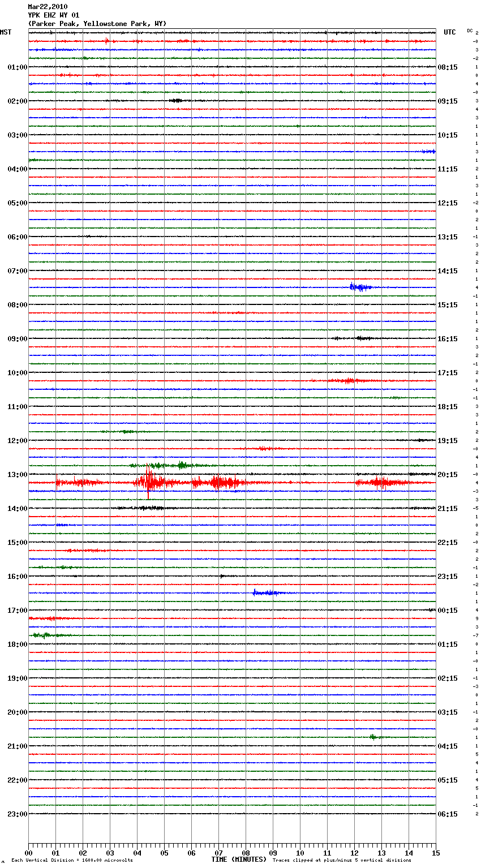Click the 04:15 UTC time label
Viewport: 481px width, 868px height.
pyautogui.click(x=448, y=746)
